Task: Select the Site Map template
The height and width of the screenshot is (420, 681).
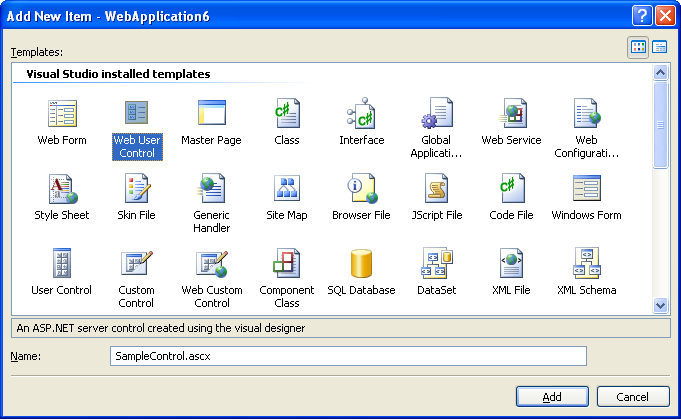Action: tap(286, 190)
